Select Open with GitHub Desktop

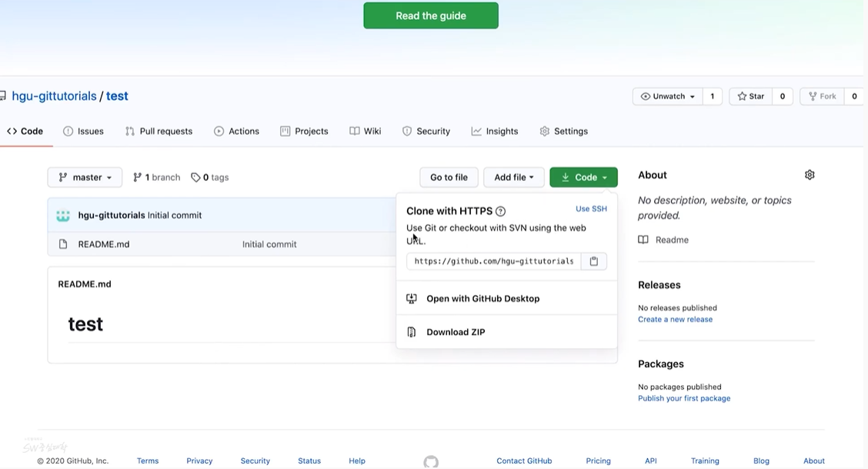[x=506, y=299]
